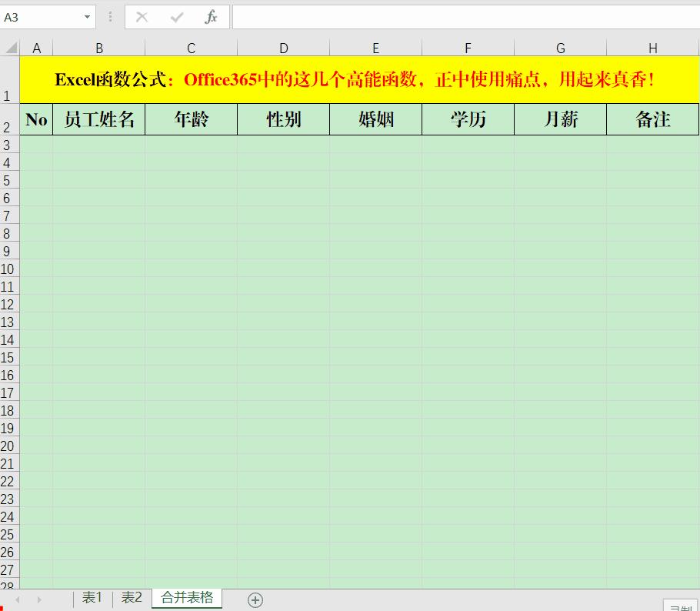700x611 pixels.
Task: Add a new sheet with plus icon
Action: tap(255, 599)
